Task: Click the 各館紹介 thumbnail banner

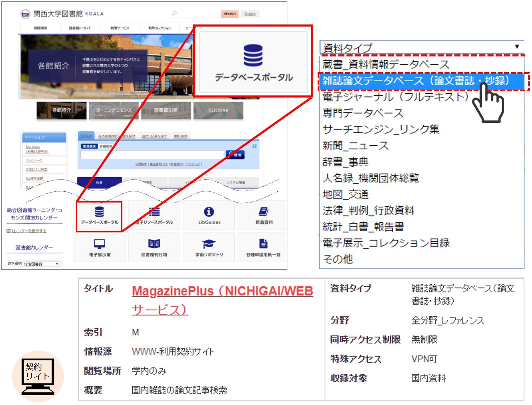Action: coord(61,110)
